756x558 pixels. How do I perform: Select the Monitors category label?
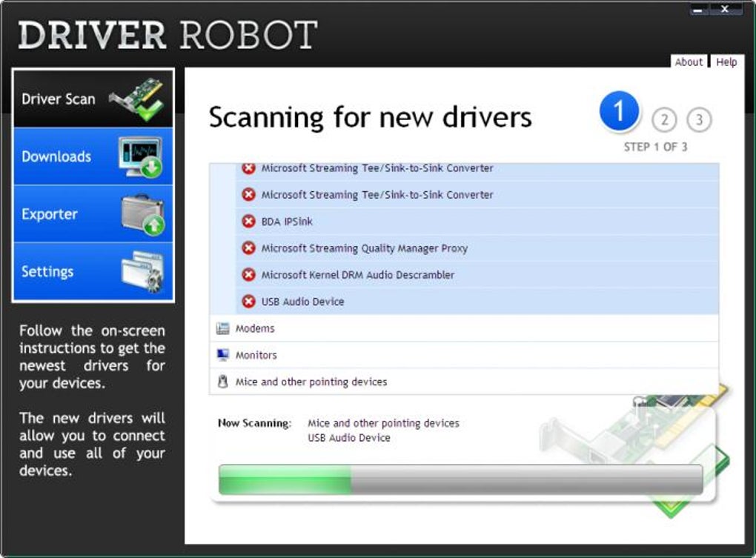click(256, 355)
